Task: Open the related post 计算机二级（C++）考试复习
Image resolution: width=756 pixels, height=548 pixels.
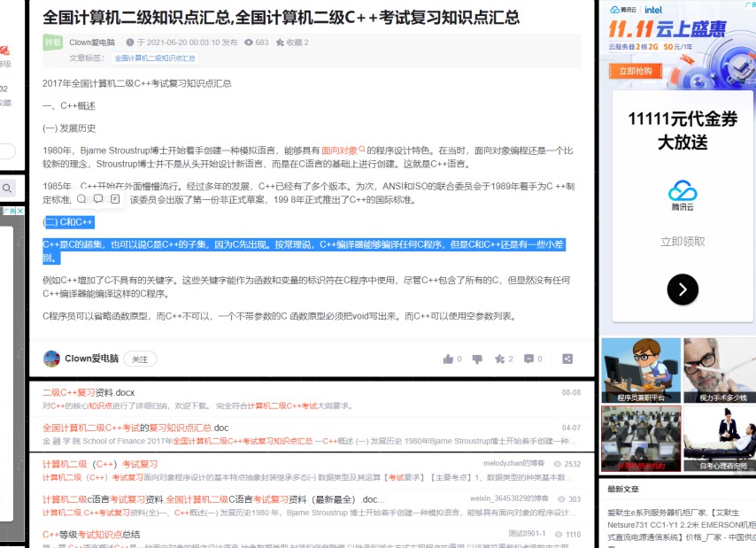Action: pos(100,464)
